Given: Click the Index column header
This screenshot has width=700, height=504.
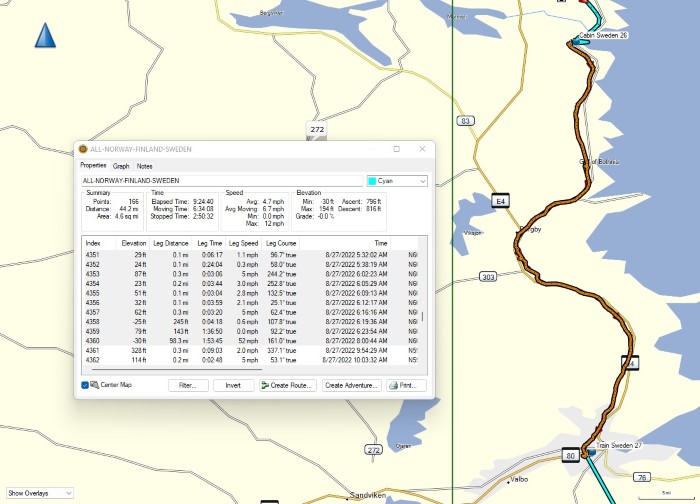Looking at the screenshot, I should 99,243.
